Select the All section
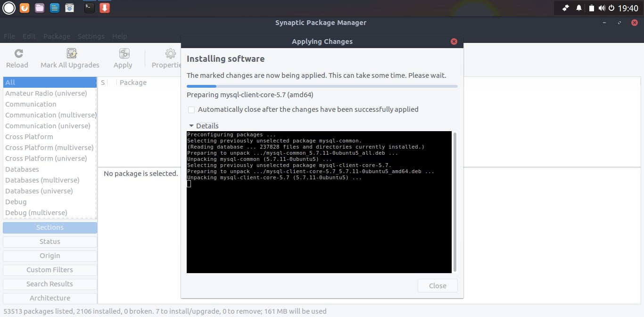644x317 pixels. (50, 83)
